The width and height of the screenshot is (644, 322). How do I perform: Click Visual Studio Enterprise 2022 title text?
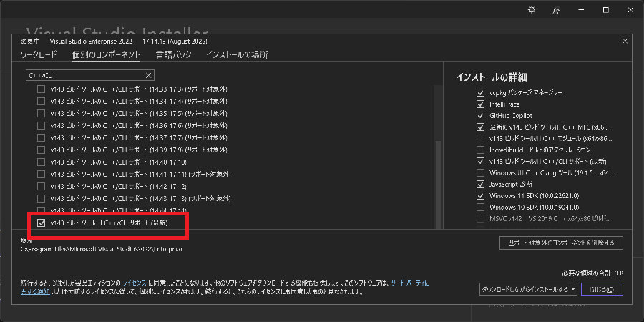pyautogui.click(x=91, y=41)
